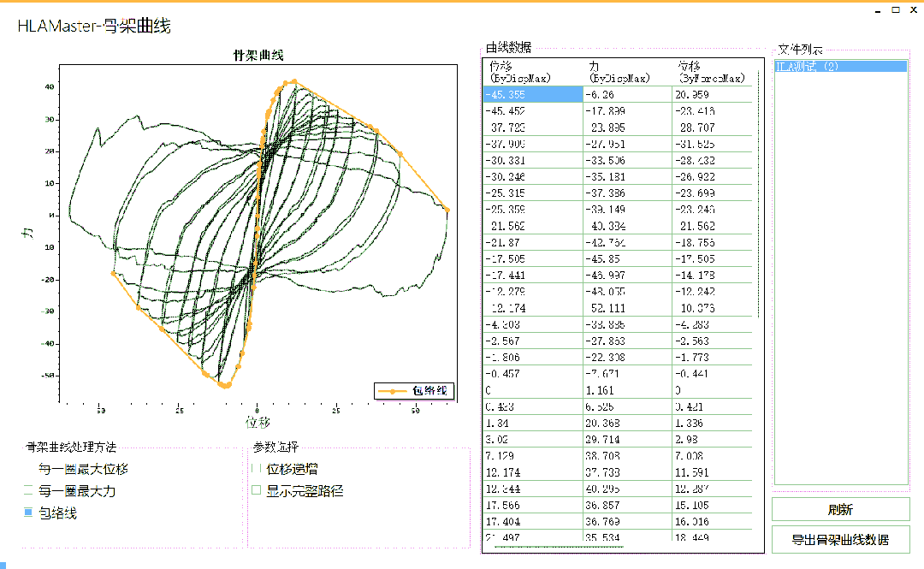Viewport: 924px width, 569px height.
Task: Select the 每一圈最大位移 processing method
Action: [x=77, y=470]
